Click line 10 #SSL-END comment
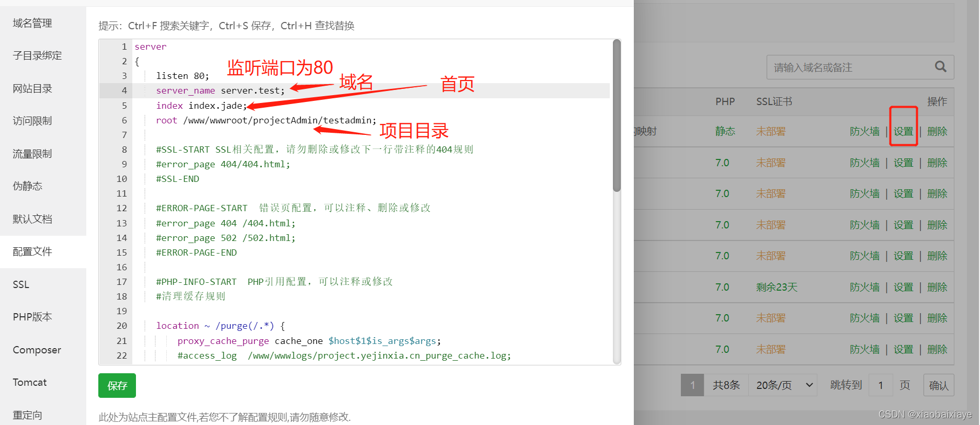Screen dimensions: 980x425 [178, 179]
